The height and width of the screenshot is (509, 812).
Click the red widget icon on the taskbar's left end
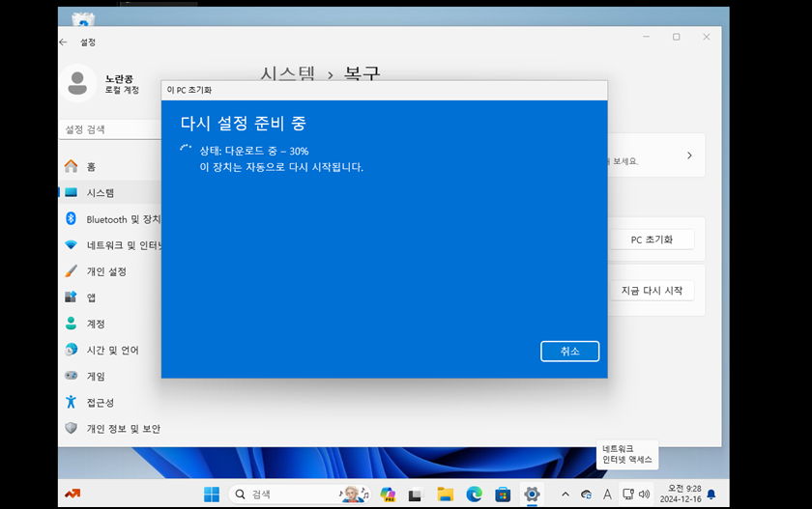click(72, 494)
